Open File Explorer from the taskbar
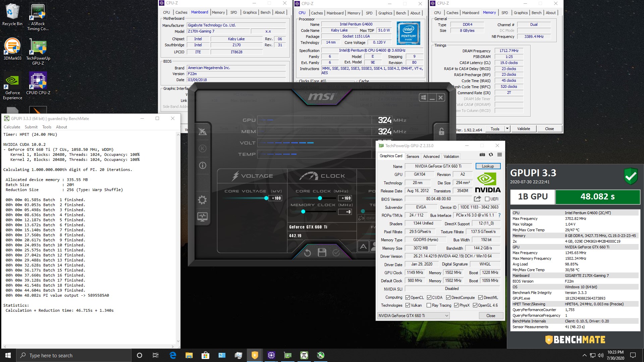This screenshot has height=362, width=644. pyautogui.click(x=189, y=355)
